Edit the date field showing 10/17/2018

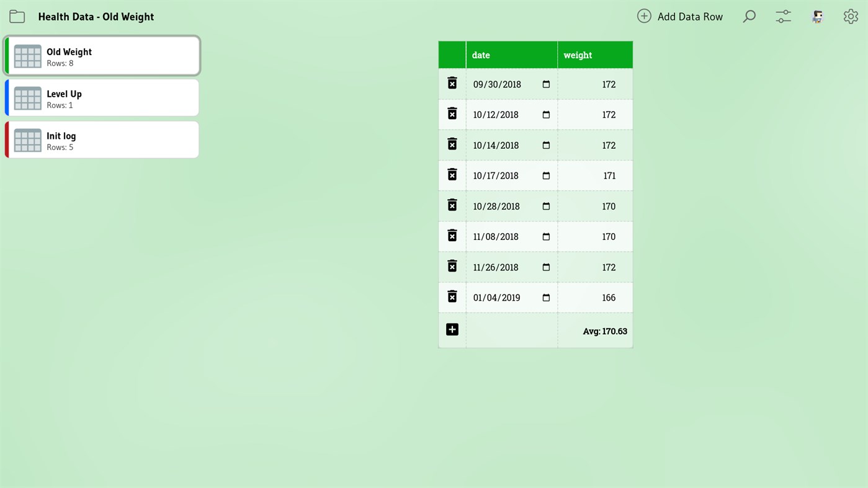click(x=496, y=175)
